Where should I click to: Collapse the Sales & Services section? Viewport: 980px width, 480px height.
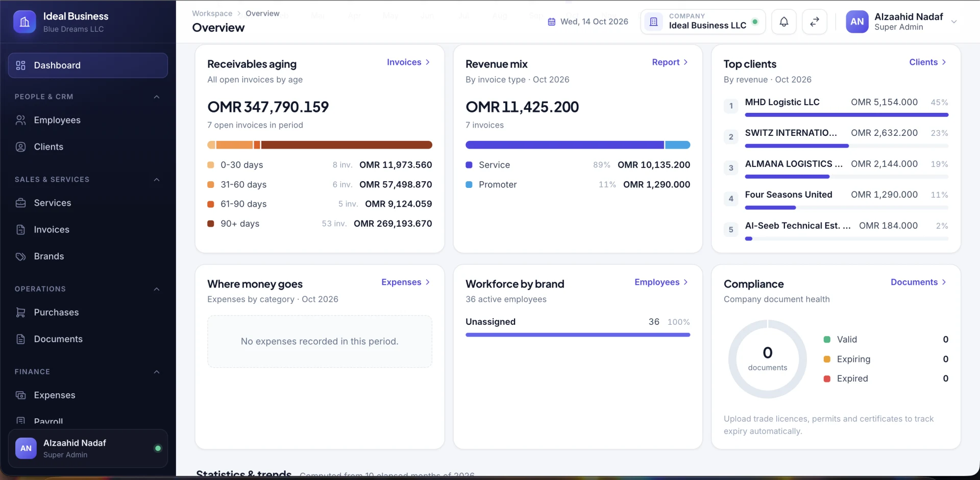(157, 180)
